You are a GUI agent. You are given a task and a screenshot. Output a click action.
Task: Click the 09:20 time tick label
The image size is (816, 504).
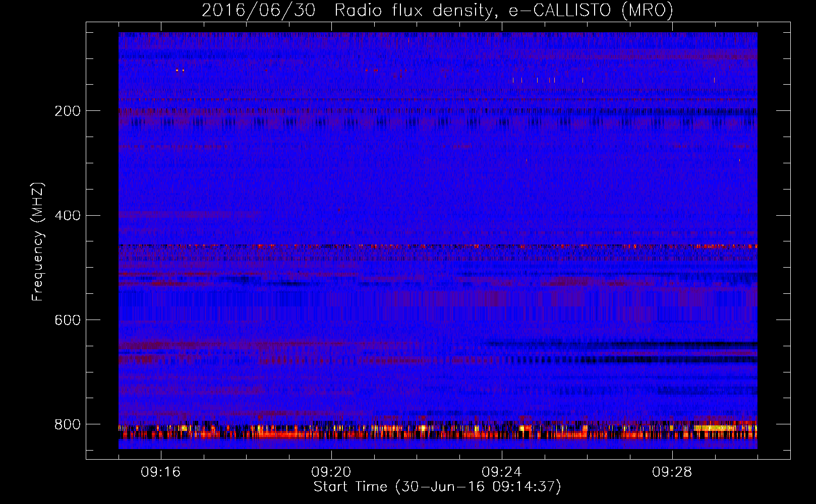click(x=331, y=472)
